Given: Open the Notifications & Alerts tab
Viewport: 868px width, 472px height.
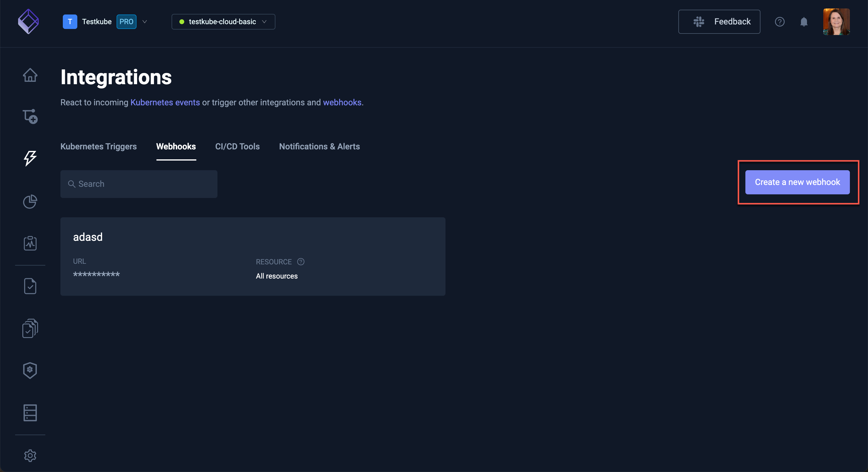Looking at the screenshot, I should [319, 146].
